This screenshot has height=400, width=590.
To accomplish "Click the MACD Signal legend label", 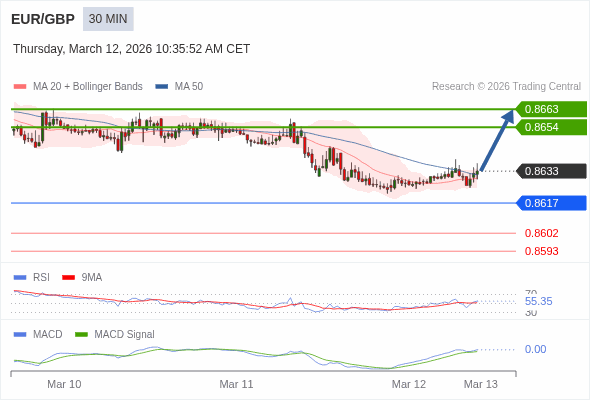I will point(125,335).
